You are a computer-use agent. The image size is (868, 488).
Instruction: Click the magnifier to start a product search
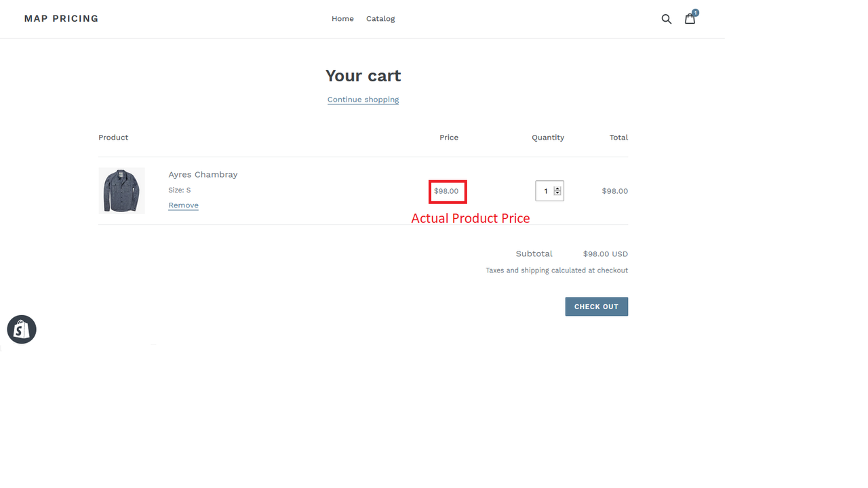tap(666, 18)
